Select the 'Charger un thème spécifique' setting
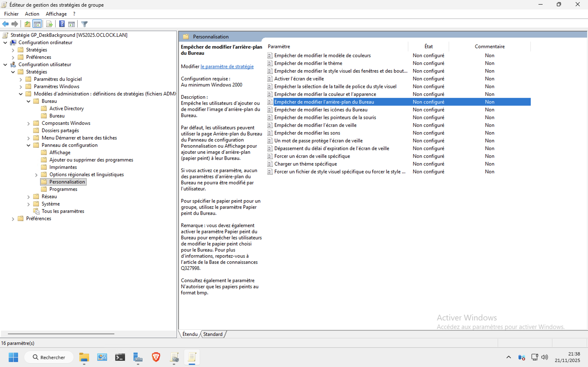 (x=305, y=164)
